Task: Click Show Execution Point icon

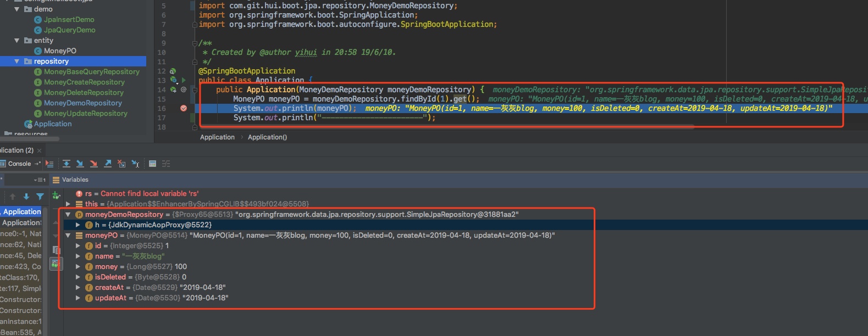Action: (x=49, y=164)
